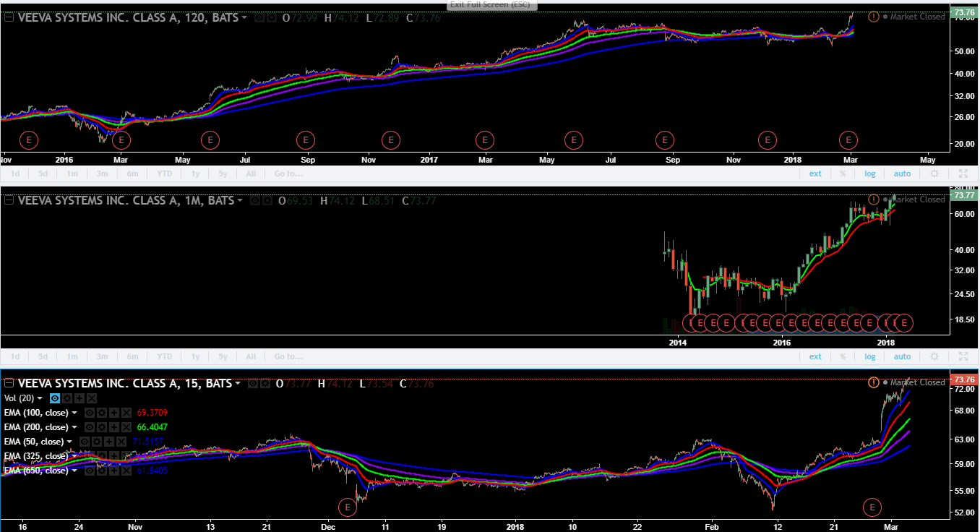Click Go to... under the 1M chart
This screenshot has width=980, height=532.
tap(288, 356)
